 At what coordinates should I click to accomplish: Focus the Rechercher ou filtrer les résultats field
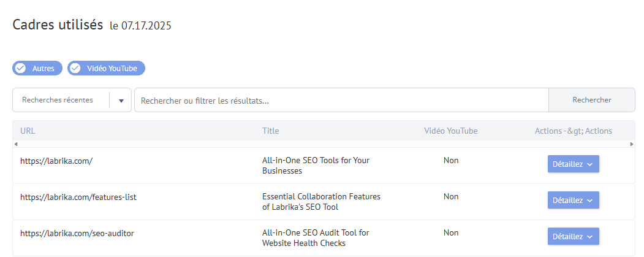click(x=341, y=100)
